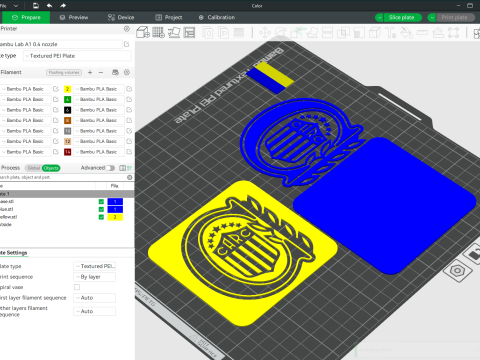Open Slice plate options arrow
This screenshot has height=360, width=480.
pos(379,17)
